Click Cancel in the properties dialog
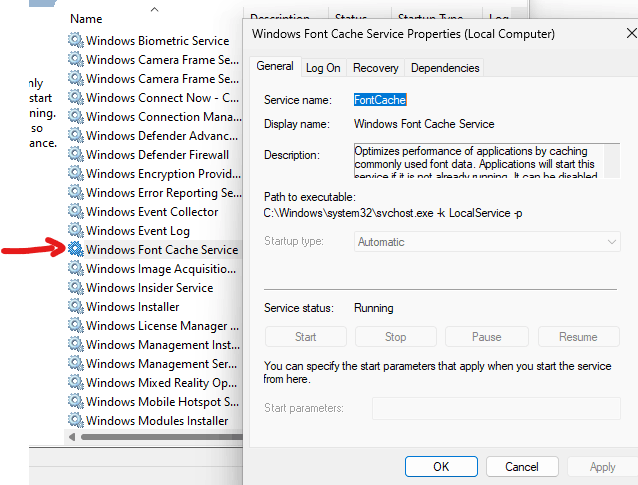This screenshot has width=638, height=485. click(522, 466)
